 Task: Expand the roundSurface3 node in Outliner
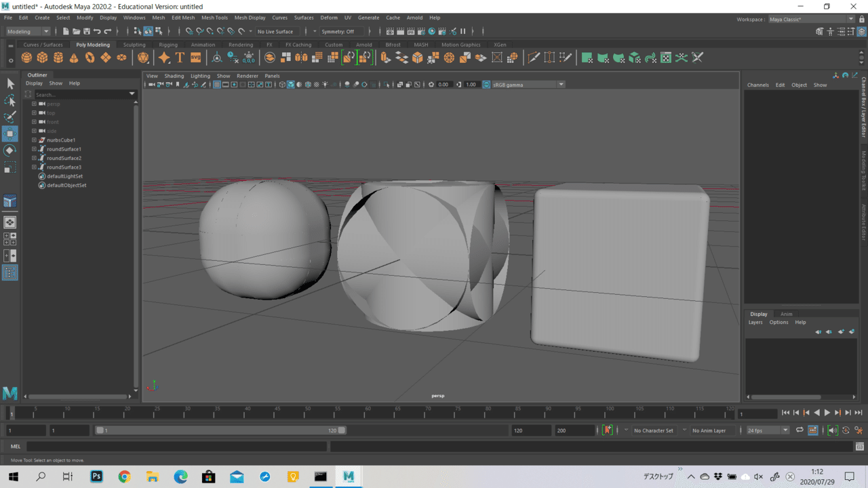[34, 167]
